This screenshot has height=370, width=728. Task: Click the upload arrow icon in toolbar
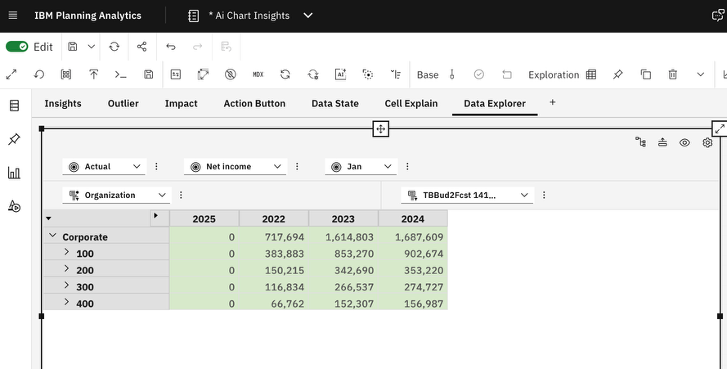click(x=93, y=74)
